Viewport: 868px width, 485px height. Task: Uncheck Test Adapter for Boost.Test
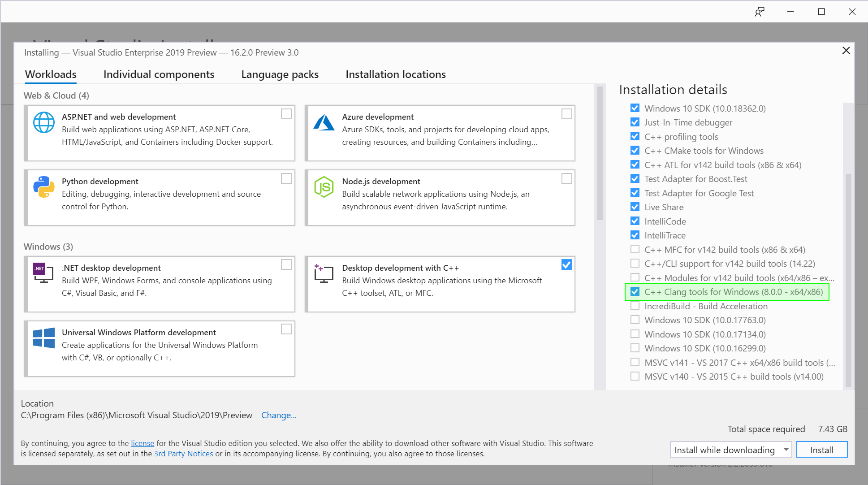635,178
